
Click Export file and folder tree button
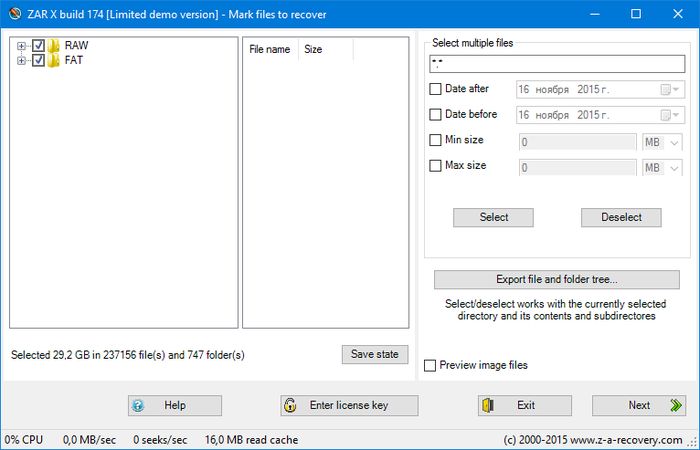pos(557,279)
